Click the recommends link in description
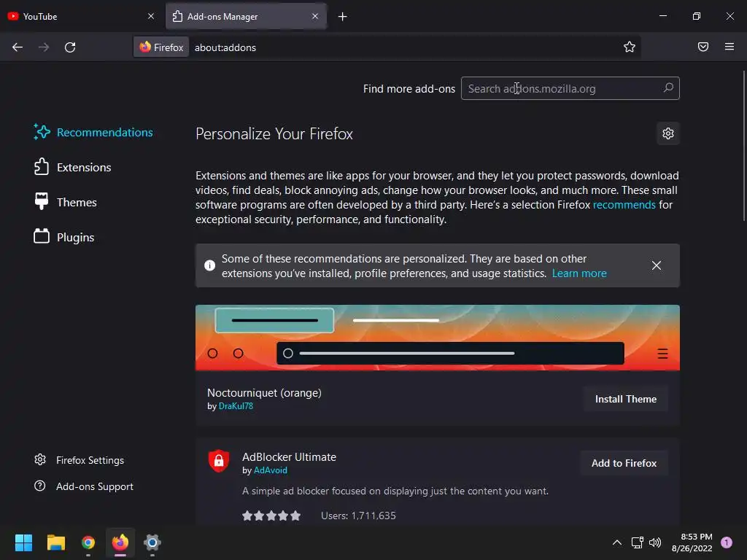 (x=624, y=205)
